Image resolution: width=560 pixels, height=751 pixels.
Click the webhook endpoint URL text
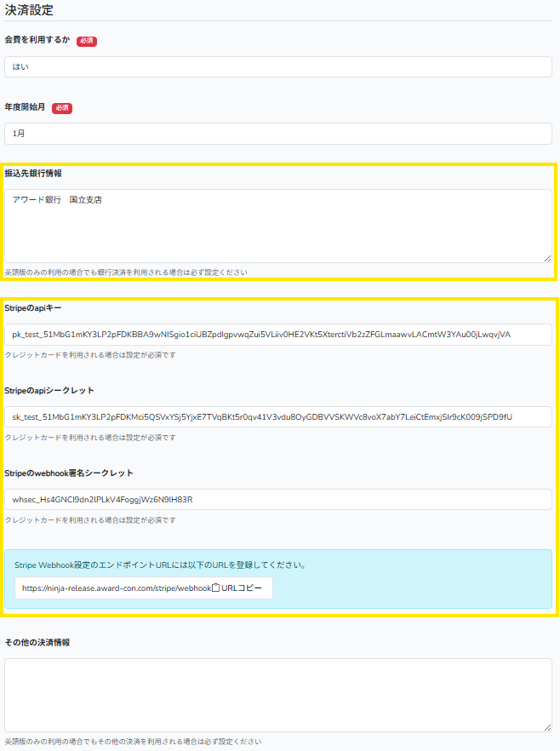116,588
